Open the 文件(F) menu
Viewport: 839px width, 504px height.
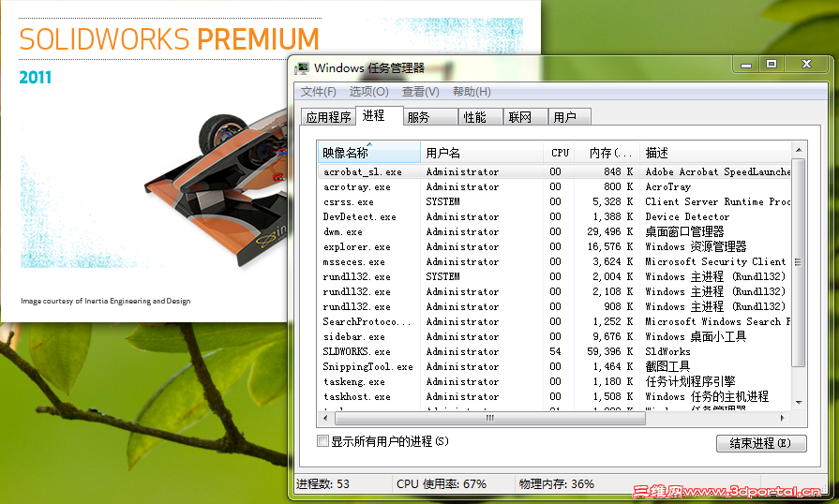[x=319, y=92]
